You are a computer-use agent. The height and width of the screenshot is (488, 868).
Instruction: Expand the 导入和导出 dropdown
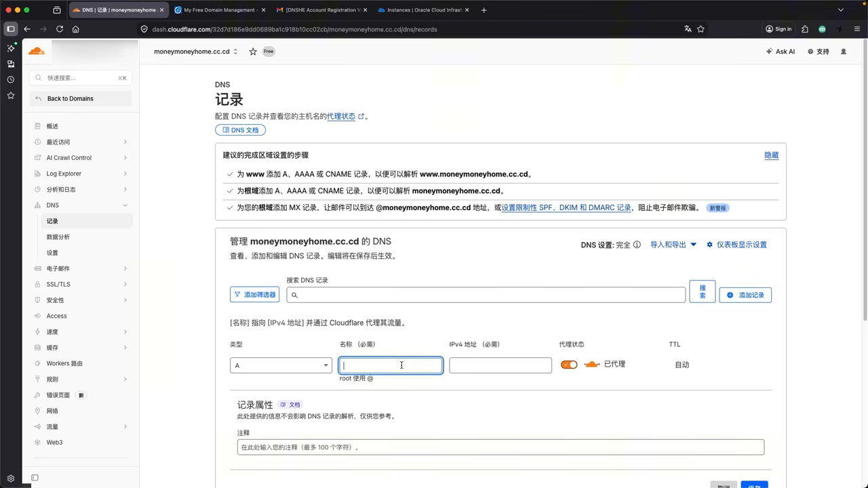click(673, 245)
